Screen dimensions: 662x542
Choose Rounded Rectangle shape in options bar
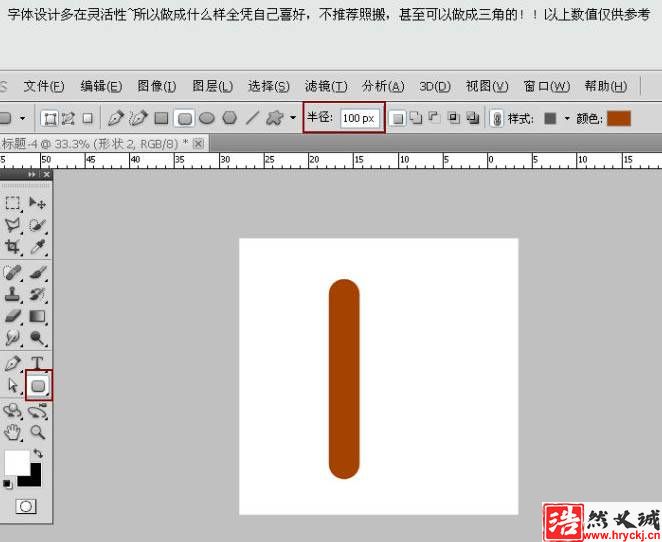(x=184, y=119)
